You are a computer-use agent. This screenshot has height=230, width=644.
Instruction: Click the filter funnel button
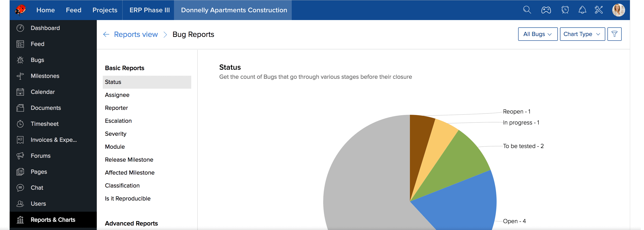click(614, 34)
